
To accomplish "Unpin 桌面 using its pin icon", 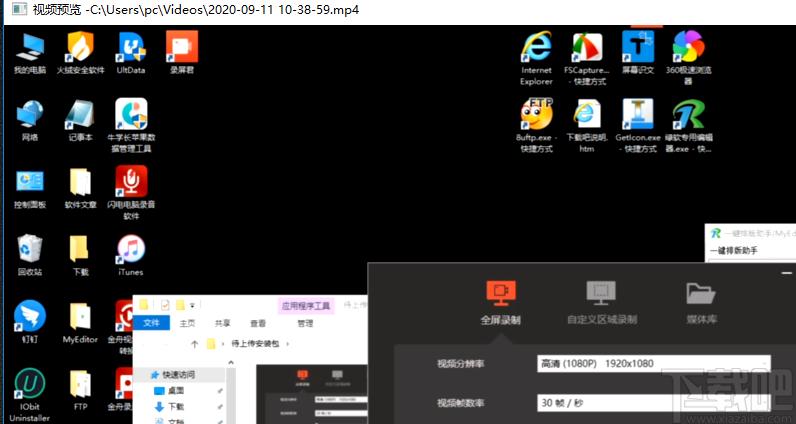I will [220, 391].
